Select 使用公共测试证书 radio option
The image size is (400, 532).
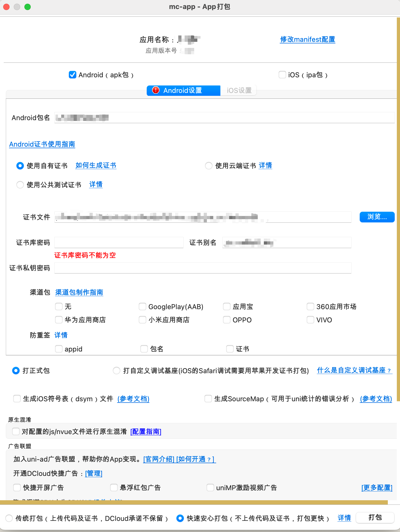point(20,184)
